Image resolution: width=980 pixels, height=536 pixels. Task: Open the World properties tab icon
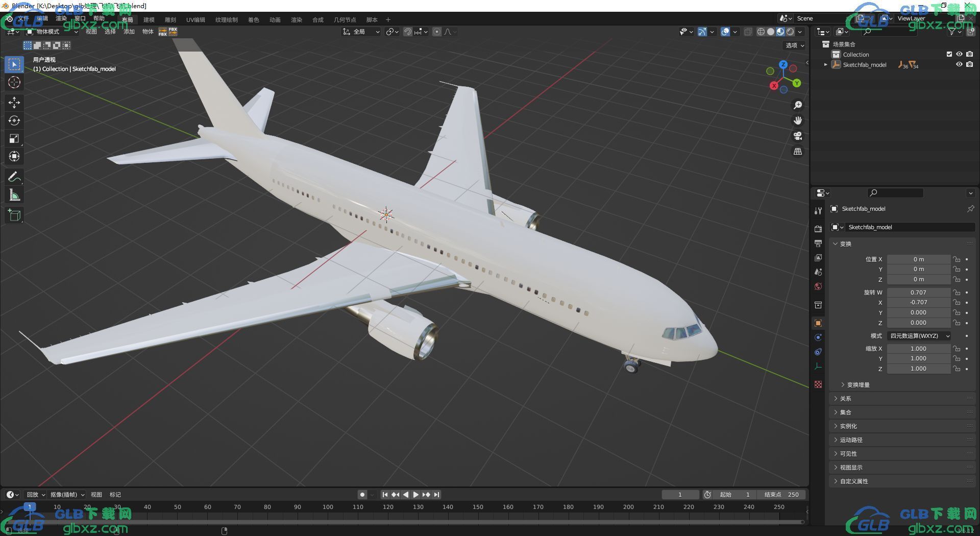tap(818, 286)
